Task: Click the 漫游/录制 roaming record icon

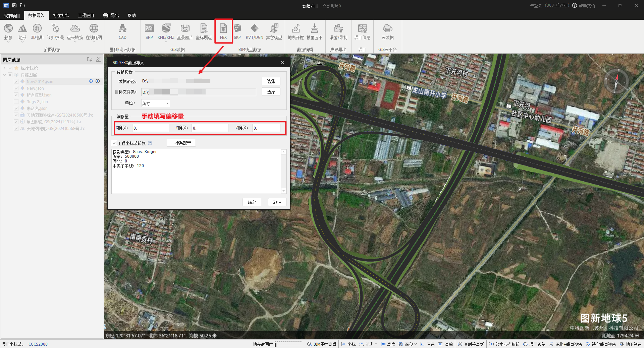Action: tap(338, 31)
